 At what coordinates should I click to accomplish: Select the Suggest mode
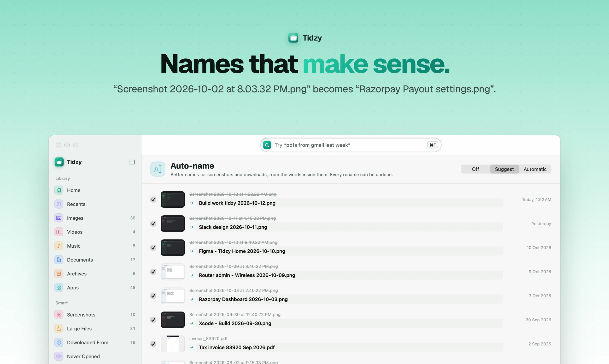pos(504,169)
